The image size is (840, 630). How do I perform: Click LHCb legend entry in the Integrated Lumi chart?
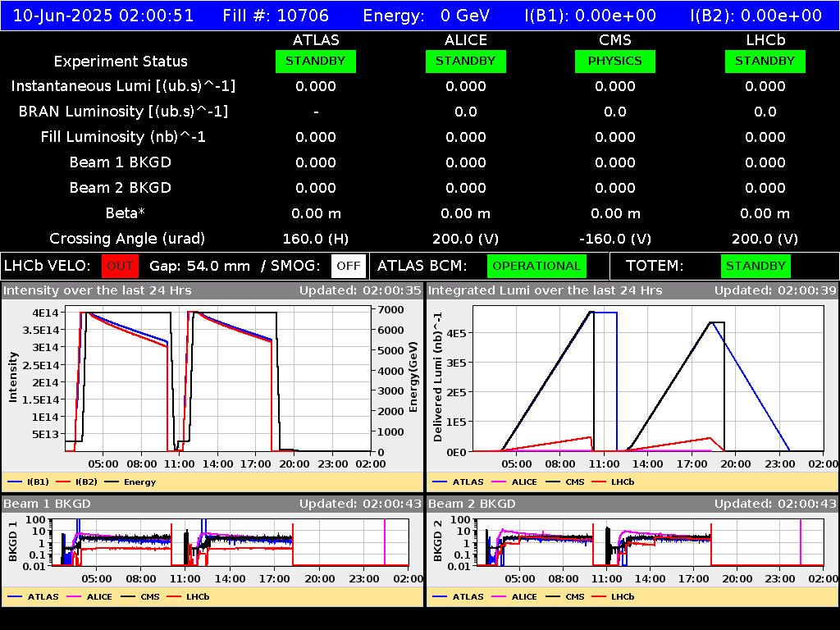pyautogui.click(x=613, y=482)
